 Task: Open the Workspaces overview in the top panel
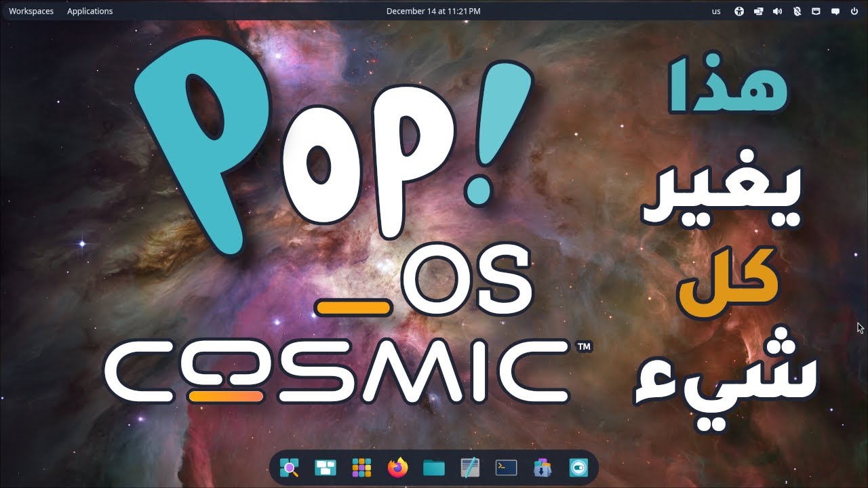(x=31, y=11)
